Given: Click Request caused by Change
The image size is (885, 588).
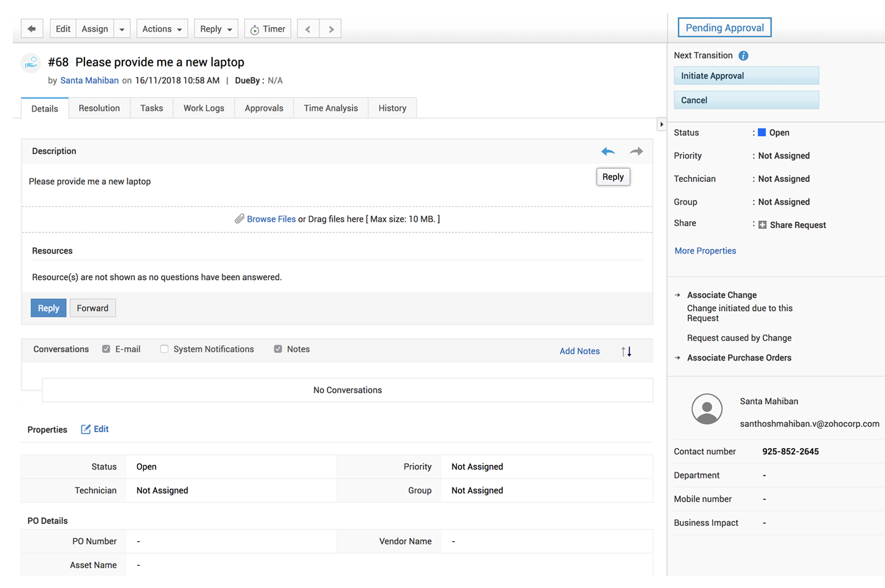Looking at the screenshot, I should click(739, 338).
